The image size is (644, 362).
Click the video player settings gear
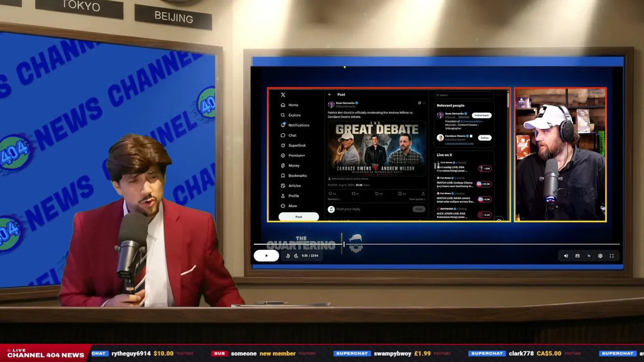point(600,256)
